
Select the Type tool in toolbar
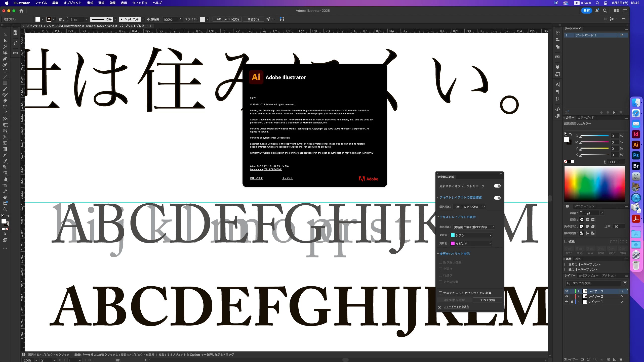tap(5, 71)
